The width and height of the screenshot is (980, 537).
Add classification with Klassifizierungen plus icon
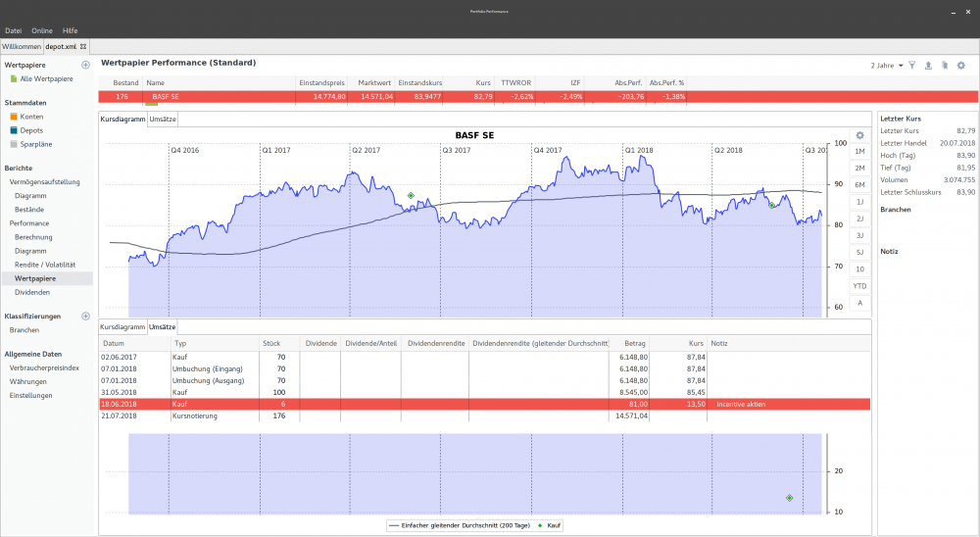(85, 317)
